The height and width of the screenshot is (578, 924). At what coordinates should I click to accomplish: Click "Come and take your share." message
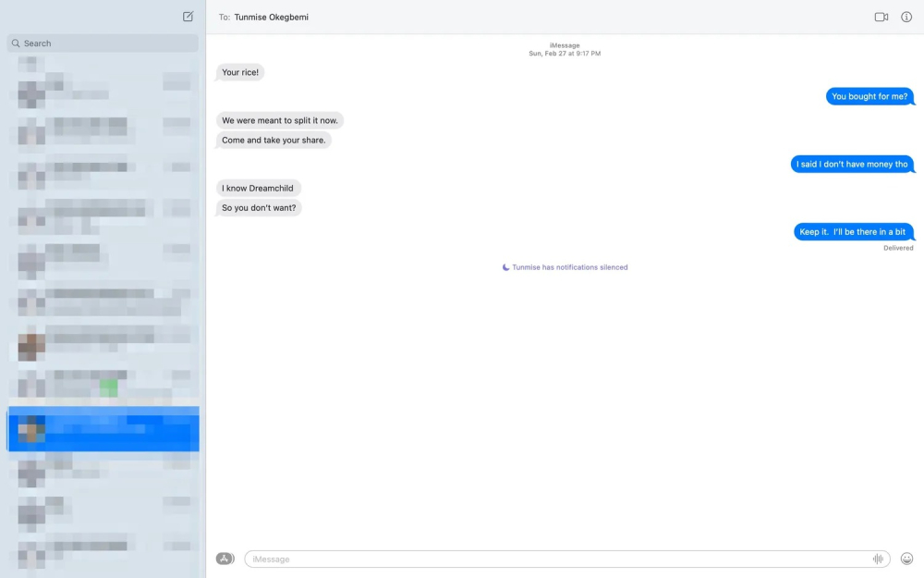(274, 141)
